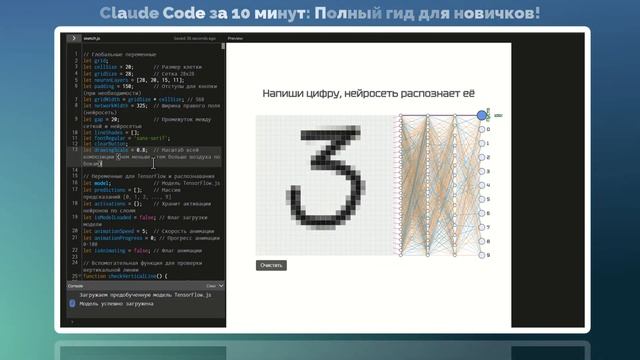Clear the console output

click(x=211, y=286)
